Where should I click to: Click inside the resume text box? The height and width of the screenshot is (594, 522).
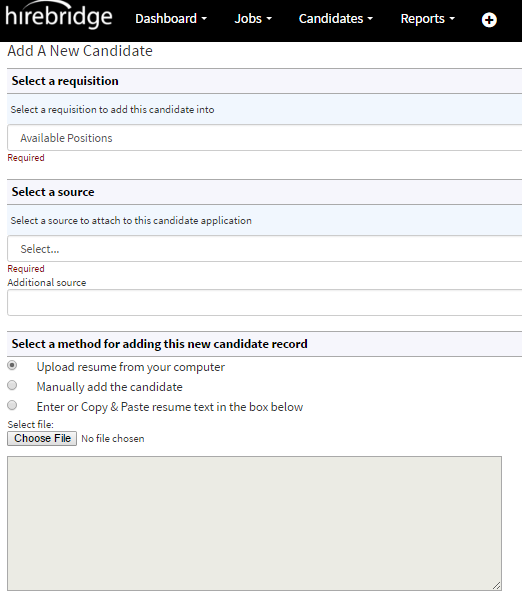254,523
